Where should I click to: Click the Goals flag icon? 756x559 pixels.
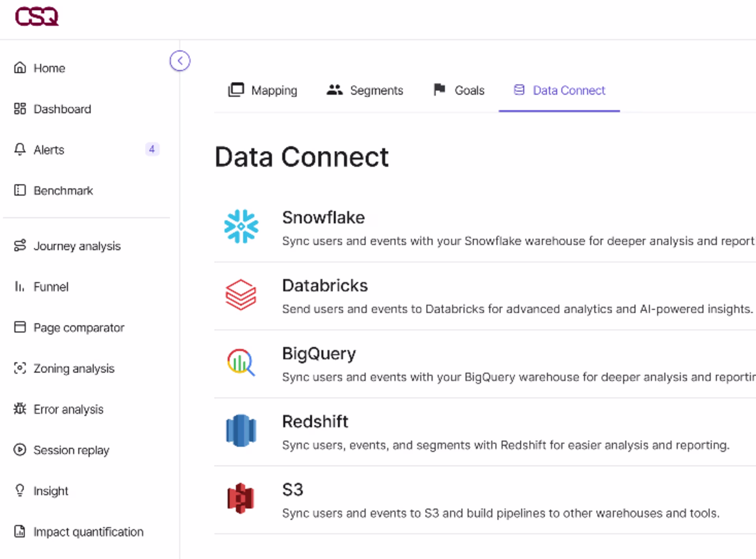439,90
